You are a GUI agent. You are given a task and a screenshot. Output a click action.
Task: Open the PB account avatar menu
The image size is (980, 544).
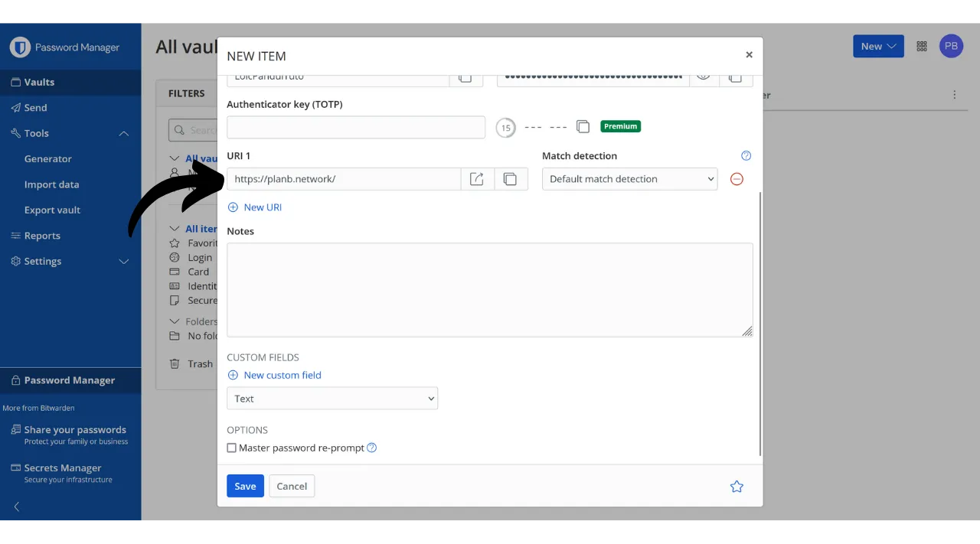[x=951, y=46]
